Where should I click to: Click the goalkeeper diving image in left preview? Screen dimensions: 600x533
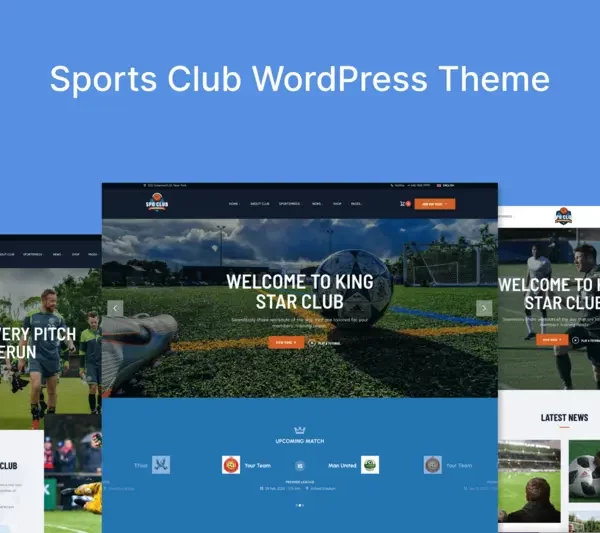tap(73, 473)
